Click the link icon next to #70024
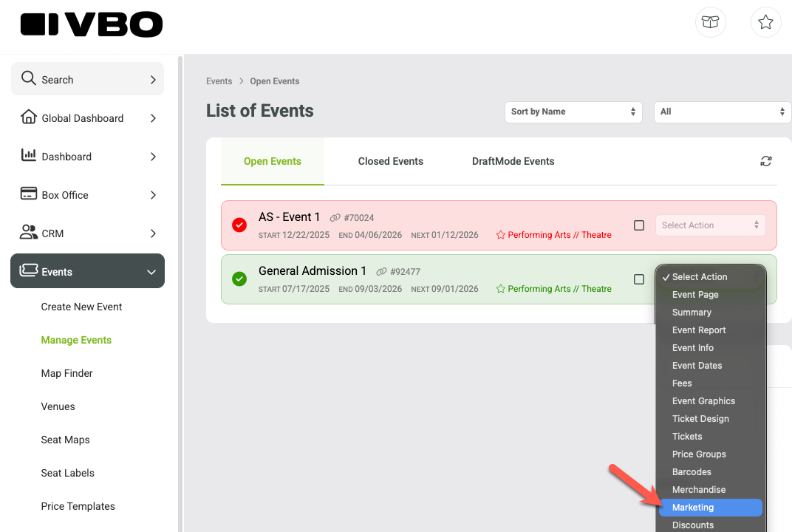 pyautogui.click(x=335, y=218)
